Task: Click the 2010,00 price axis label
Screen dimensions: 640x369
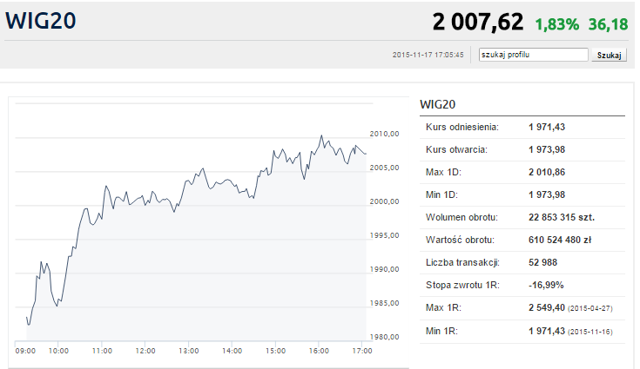Action: 384,134
